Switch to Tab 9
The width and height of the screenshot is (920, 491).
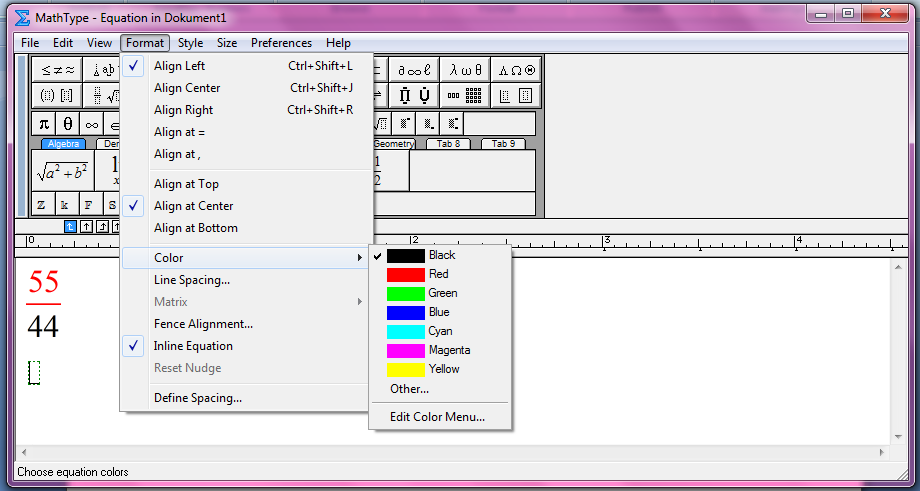503,144
